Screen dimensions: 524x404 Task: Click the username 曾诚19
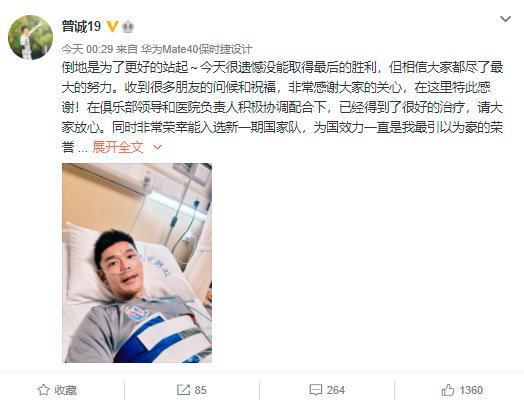point(81,26)
